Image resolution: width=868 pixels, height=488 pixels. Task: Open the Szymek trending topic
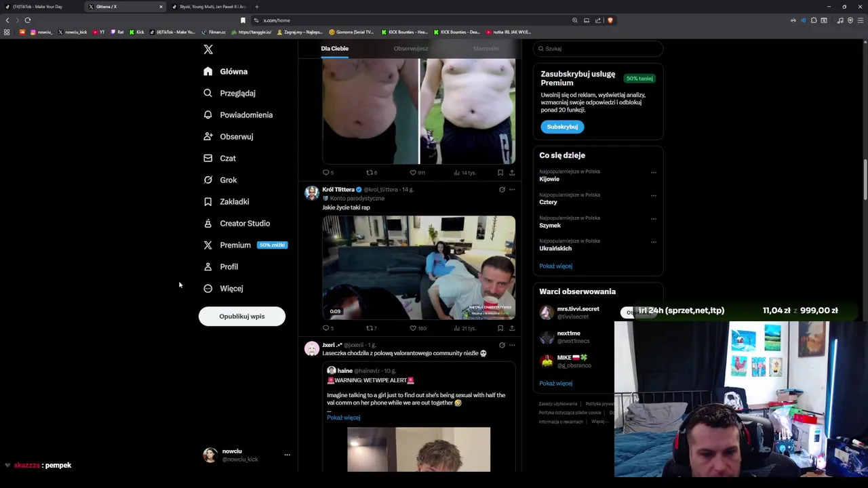(x=550, y=225)
